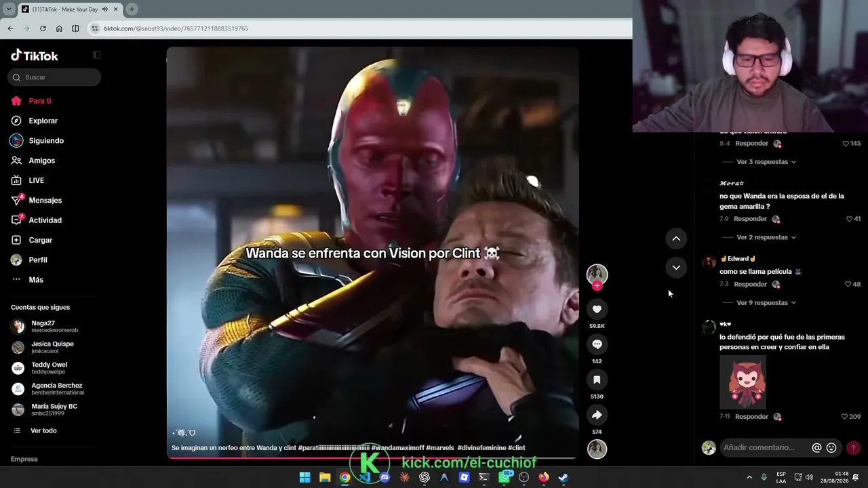Open Perfil in the sidebar
Viewport: 868px width, 488px height.
[x=38, y=260]
